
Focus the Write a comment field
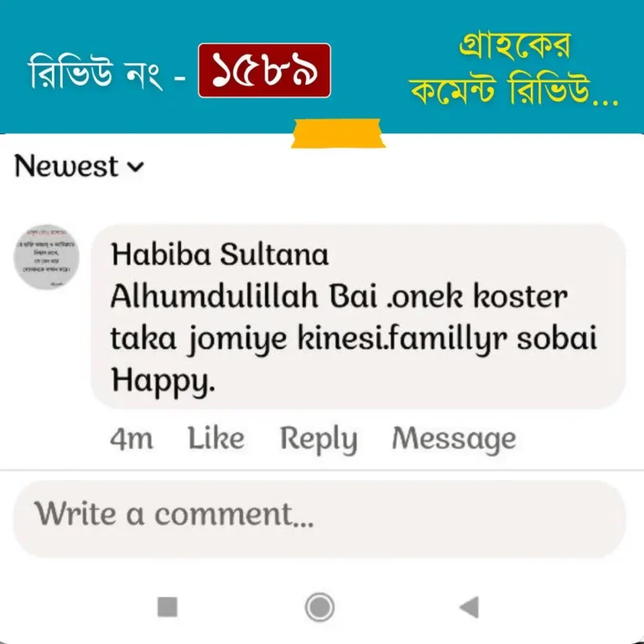pos(319,519)
